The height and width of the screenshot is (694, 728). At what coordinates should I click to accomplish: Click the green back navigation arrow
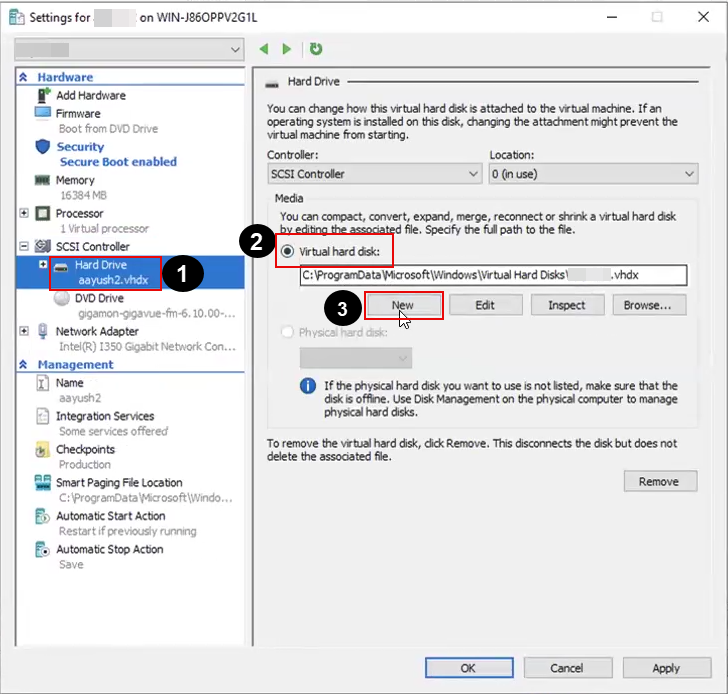click(x=265, y=49)
